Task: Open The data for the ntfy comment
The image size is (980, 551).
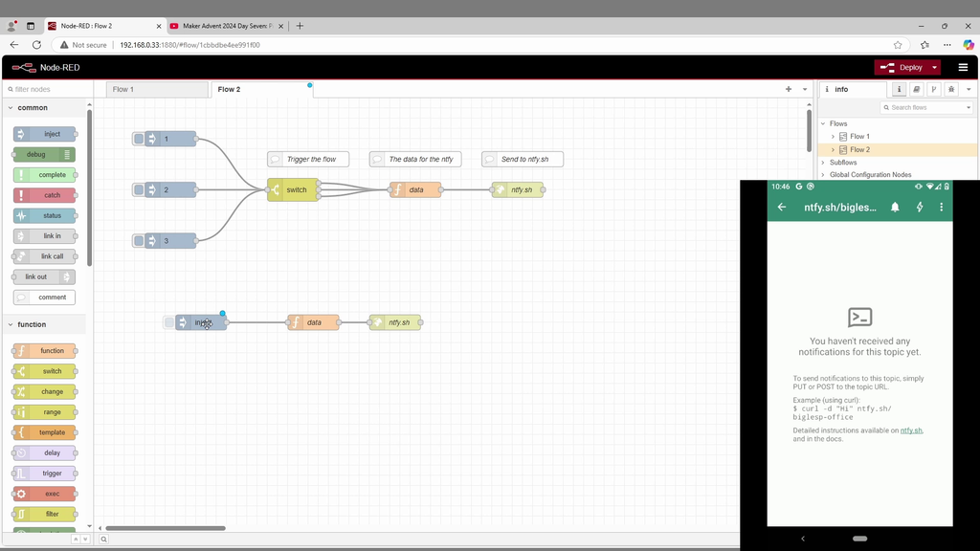Action: (x=415, y=160)
